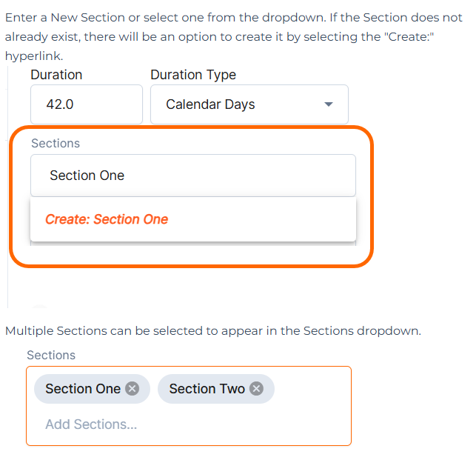Remove the Section One chip
Image resolution: width=476 pixels, height=460 pixels.
[132, 389]
